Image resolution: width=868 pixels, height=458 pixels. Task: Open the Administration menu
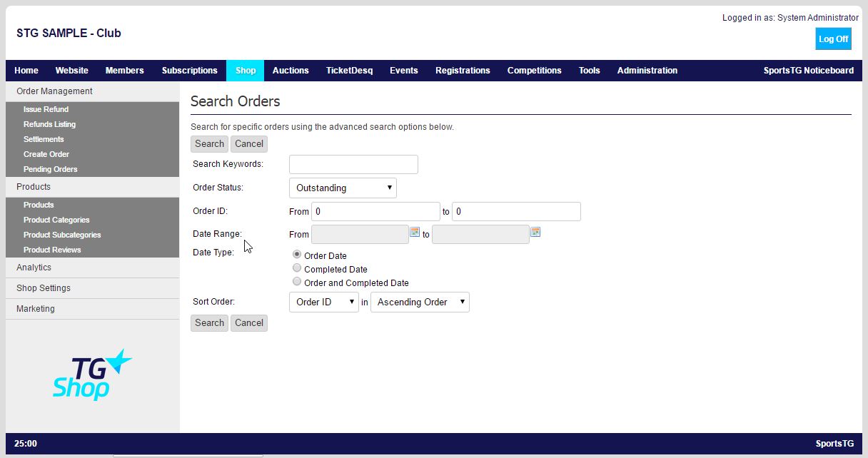coord(647,71)
